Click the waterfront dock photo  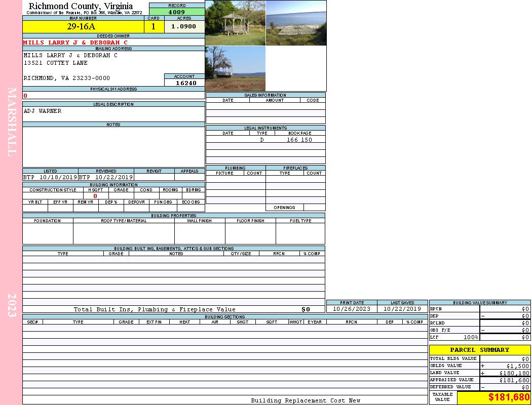296,23
